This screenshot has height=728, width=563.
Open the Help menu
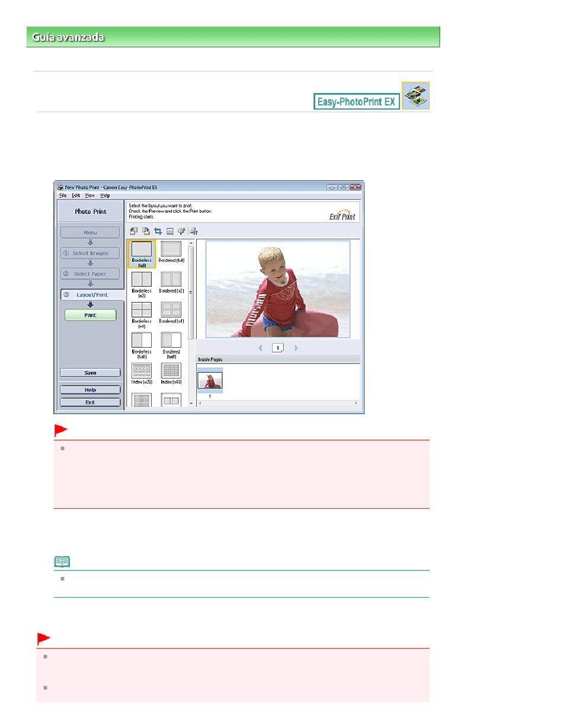(x=105, y=195)
